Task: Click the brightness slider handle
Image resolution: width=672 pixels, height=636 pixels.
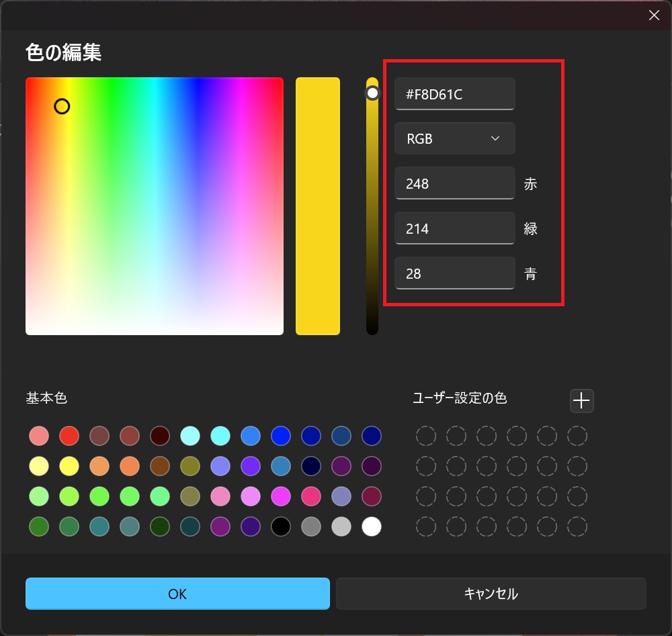Action: pos(372,93)
